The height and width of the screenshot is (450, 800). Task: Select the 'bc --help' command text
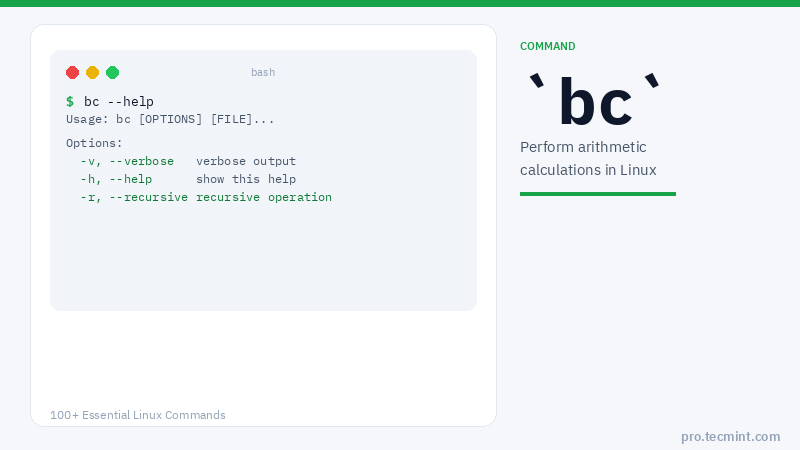coord(119,102)
